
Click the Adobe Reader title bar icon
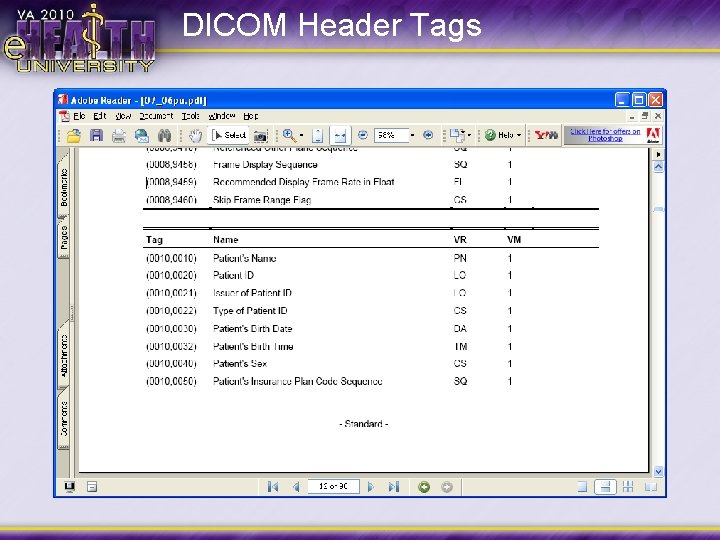[62, 100]
